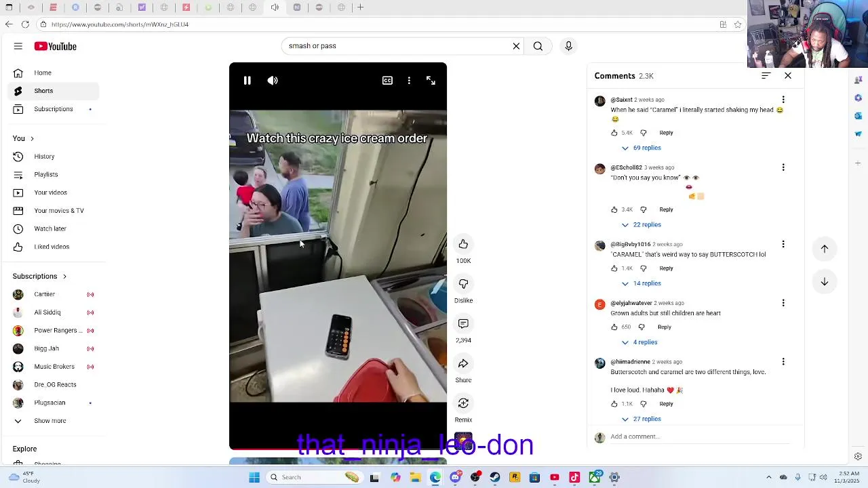868x488 pixels.
Task: Expand the You section chevron
Action: tap(32, 138)
